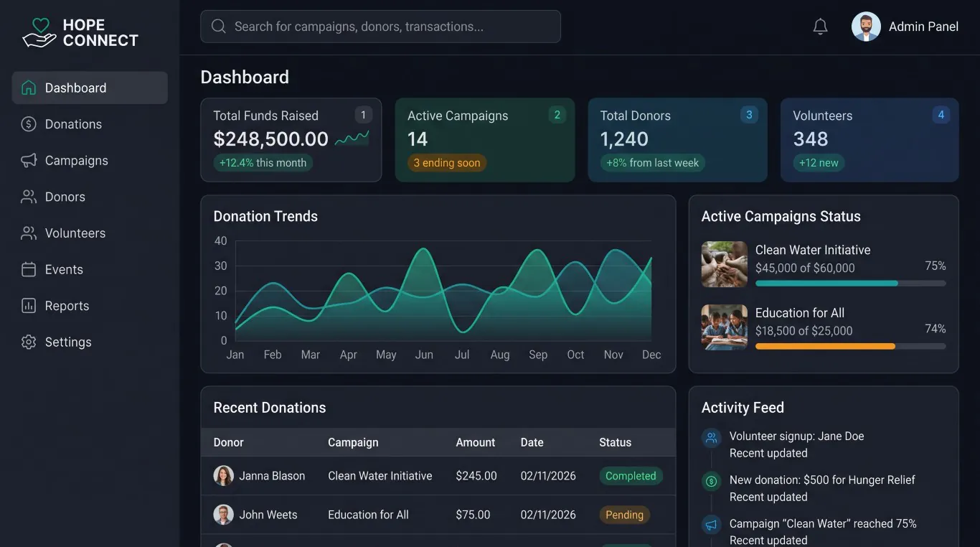
Task: Open notifications bell
Action: click(x=820, y=27)
